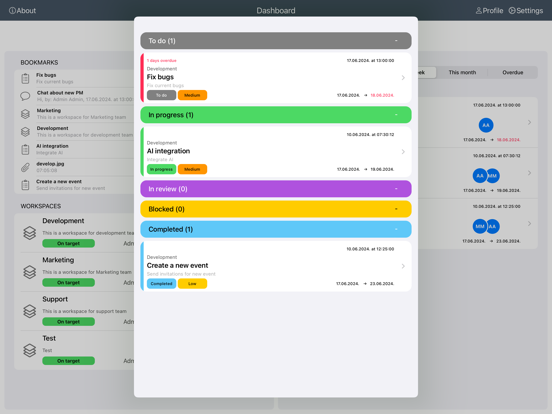This screenshot has width=552, height=414.
Task: Collapse the In progress (1) section
Action: 276,115
